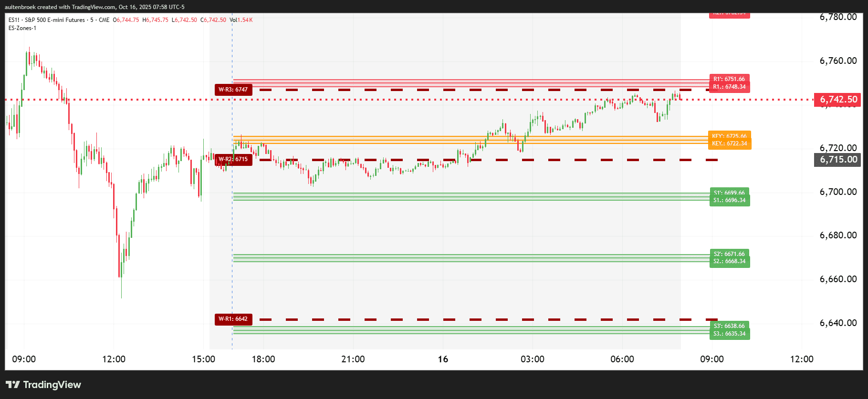Image resolution: width=868 pixels, height=399 pixels.
Task: Click the close value C6,742.50 in the legend
Action: point(213,20)
